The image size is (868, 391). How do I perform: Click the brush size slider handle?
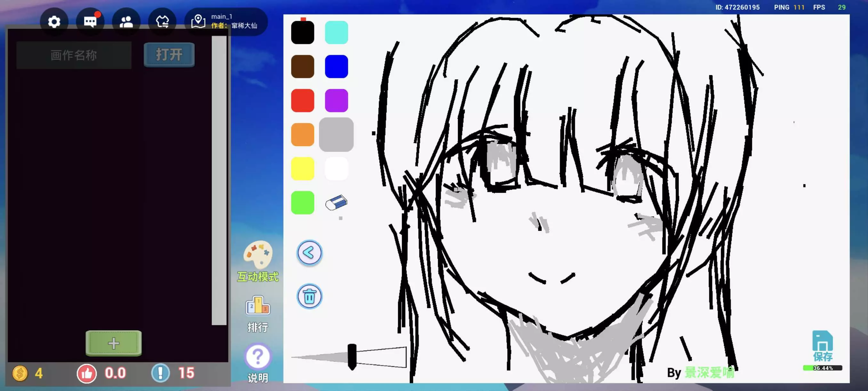coord(352,357)
